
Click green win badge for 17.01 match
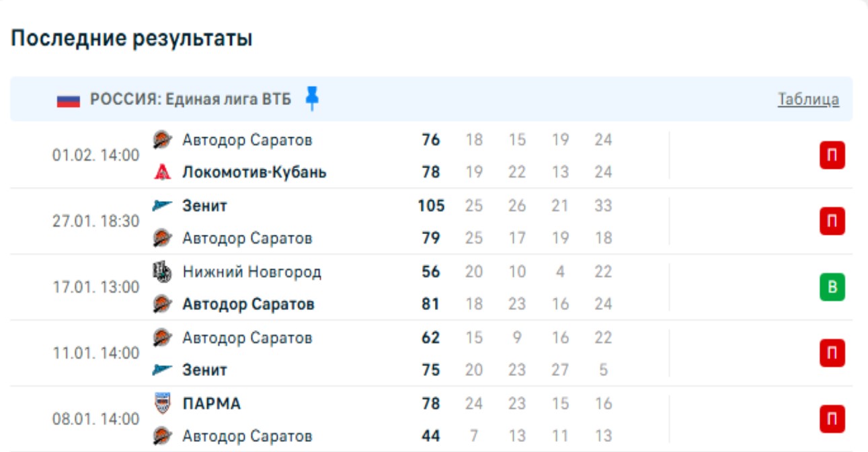(x=832, y=288)
